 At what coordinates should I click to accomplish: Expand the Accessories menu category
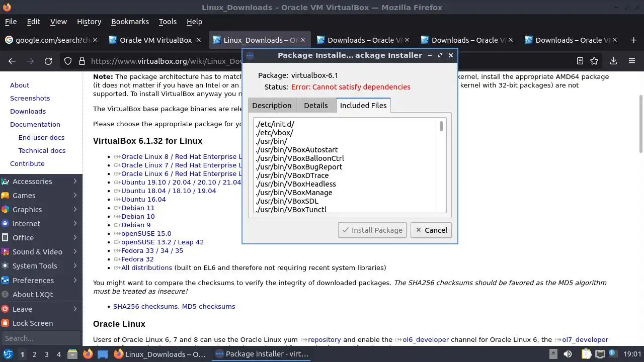[x=40, y=181]
